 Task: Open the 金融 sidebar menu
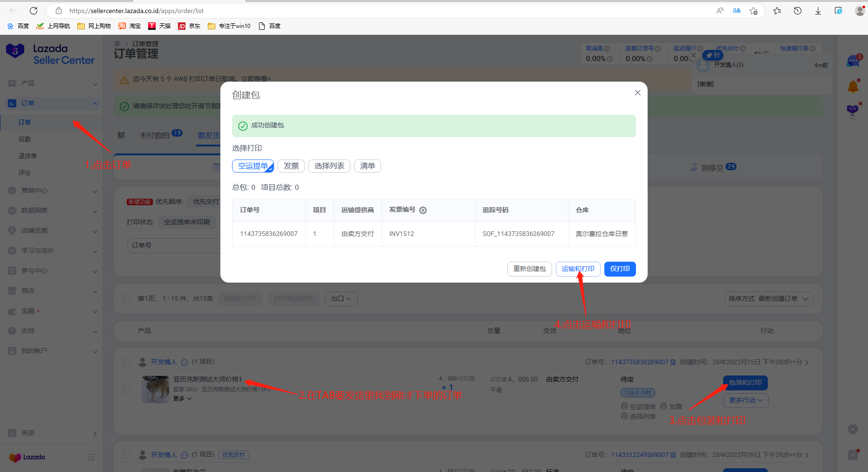tap(51, 311)
